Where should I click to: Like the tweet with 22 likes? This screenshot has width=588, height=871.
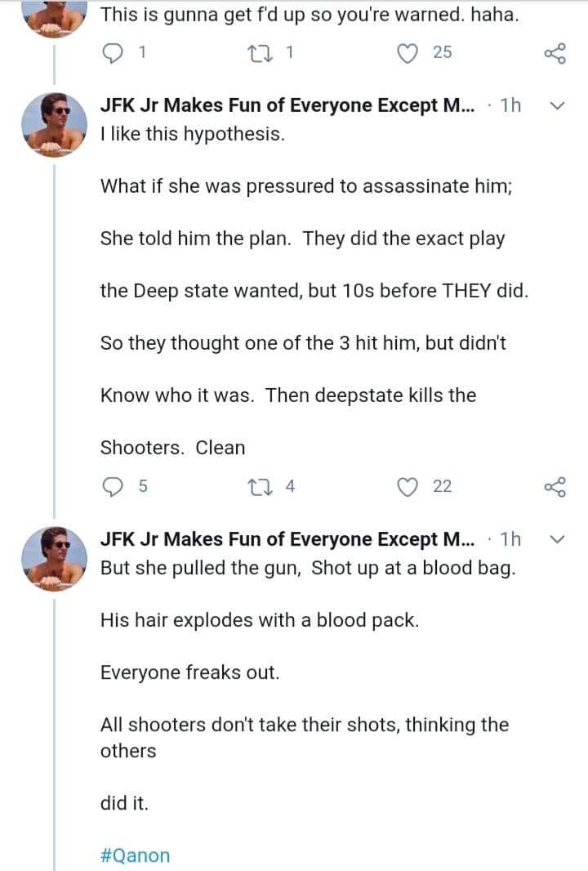coord(406,487)
